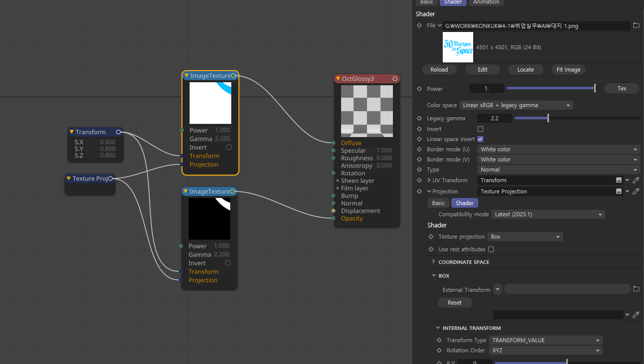Image resolution: width=644 pixels, height=364 pixels.
Task: Expand the Film layer on OctGlossy3
Action: point(338,188)
